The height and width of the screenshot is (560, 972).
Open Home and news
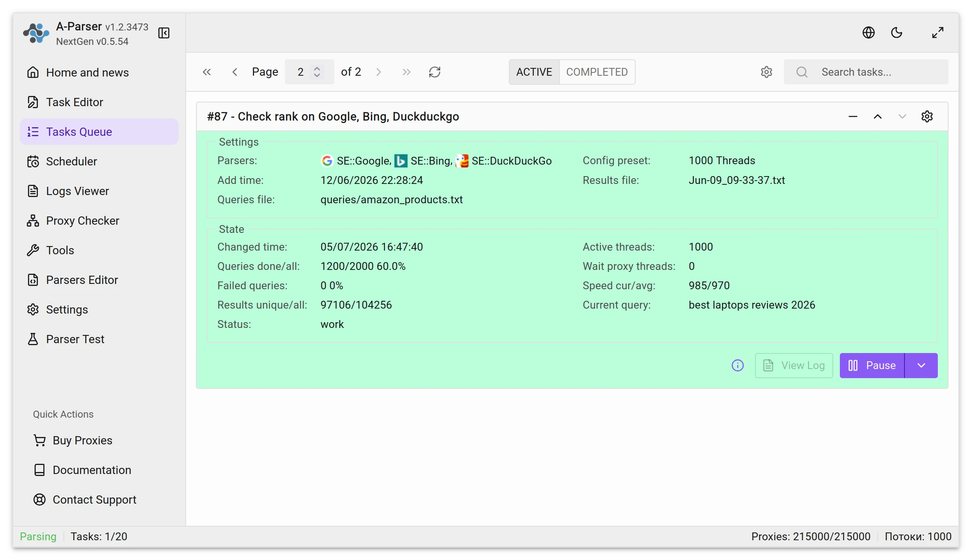pyautogui.click(x=99, y=72)
